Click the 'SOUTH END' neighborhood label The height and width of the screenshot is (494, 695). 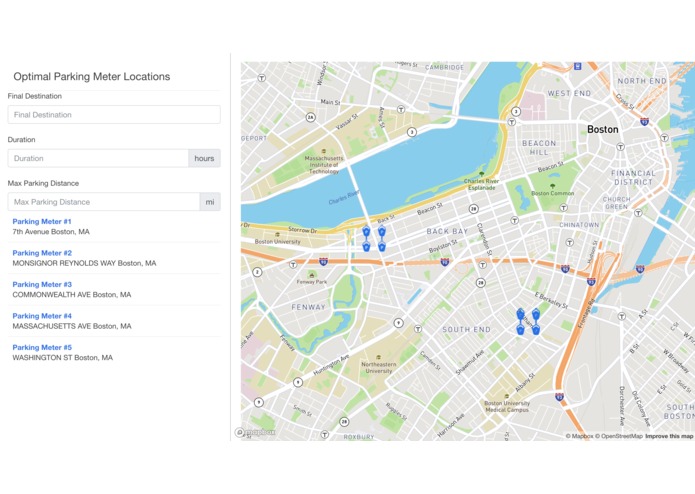(x=466, y=330)
